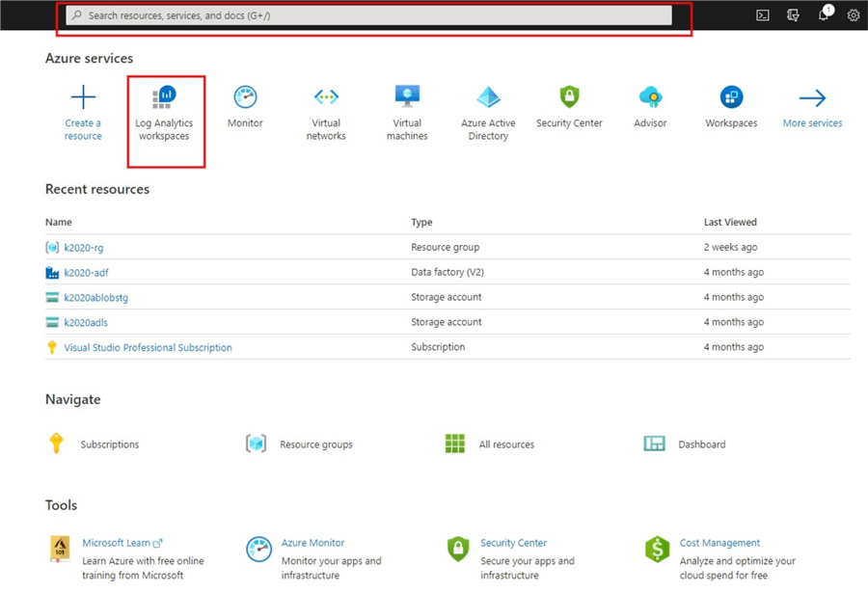Viewport: 868px width, 593px height.
Task: Click the k2020-adf data factory icon
Action: [52, 273]
